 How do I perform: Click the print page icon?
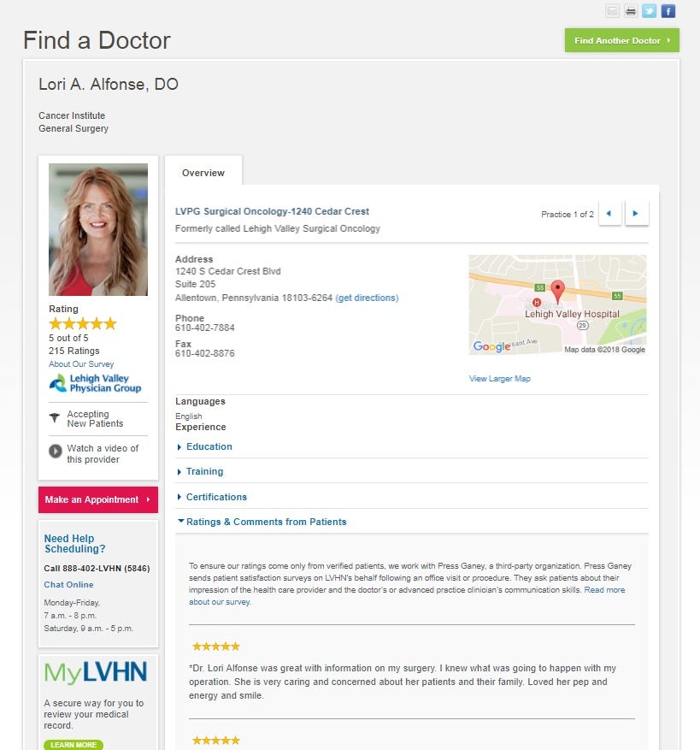point(631,10)
